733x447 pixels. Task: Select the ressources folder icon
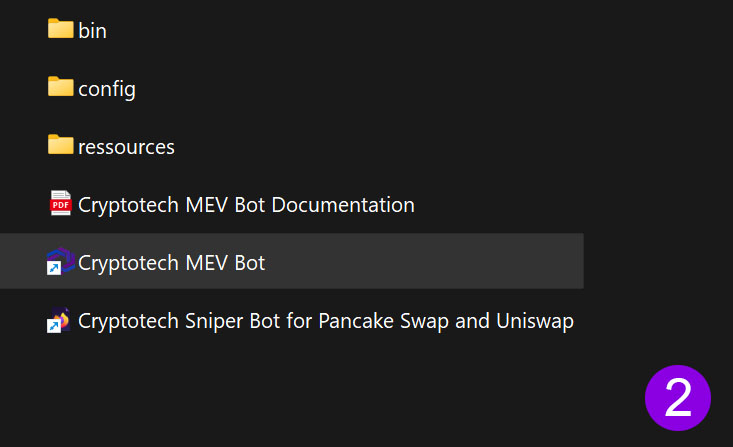(60, 144)
